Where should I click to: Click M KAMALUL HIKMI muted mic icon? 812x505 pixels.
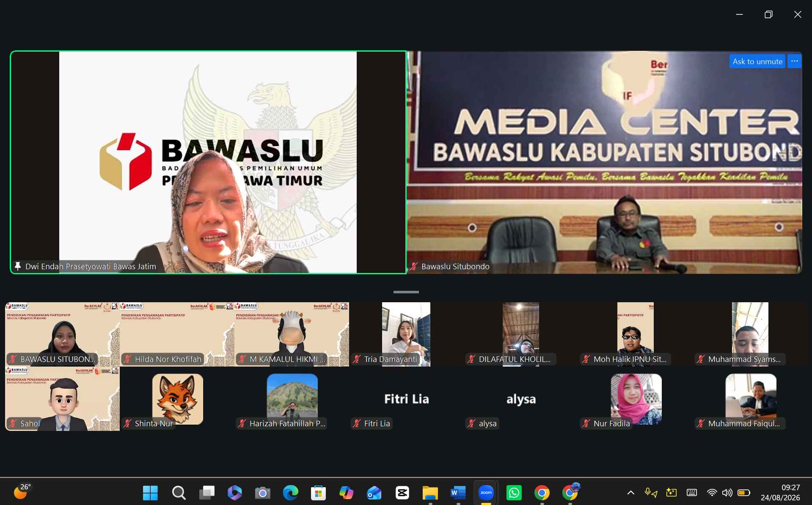click(242, 359)
